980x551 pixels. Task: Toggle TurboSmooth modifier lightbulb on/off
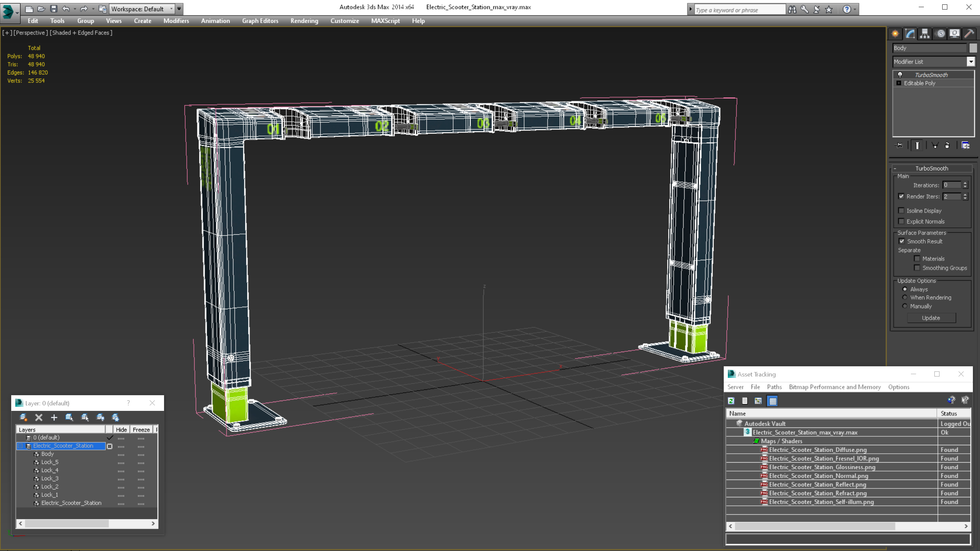(x=900, y=74)
